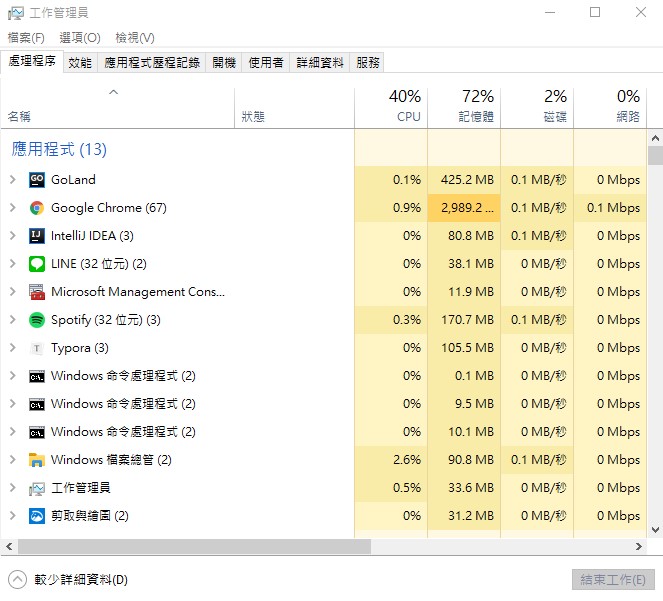This screenshot has height=601, width=663.
Task: Click the green LINE app icon
Action: click(x=37, y=264)
